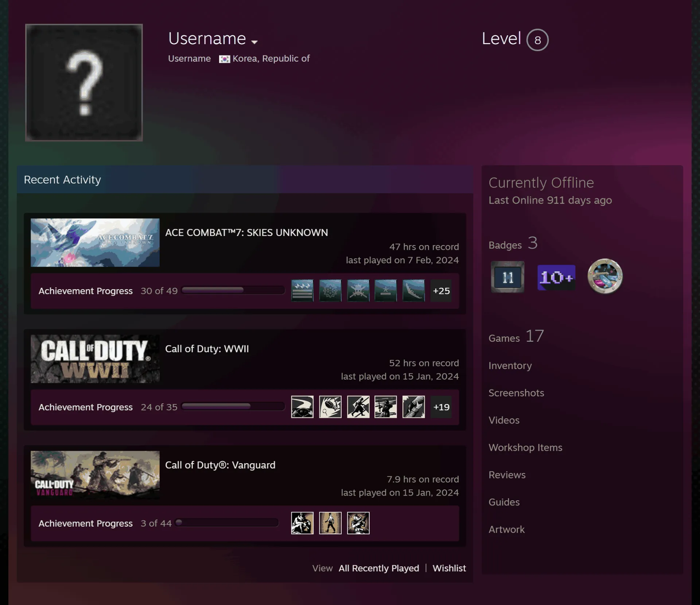Open Call of Duty: WWII title link

tap(207, 349)
